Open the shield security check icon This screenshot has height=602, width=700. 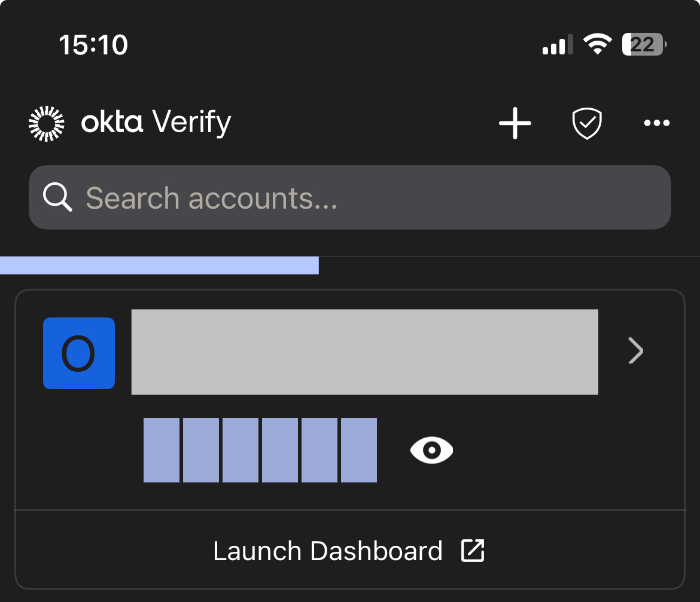[x=587, y=123]
